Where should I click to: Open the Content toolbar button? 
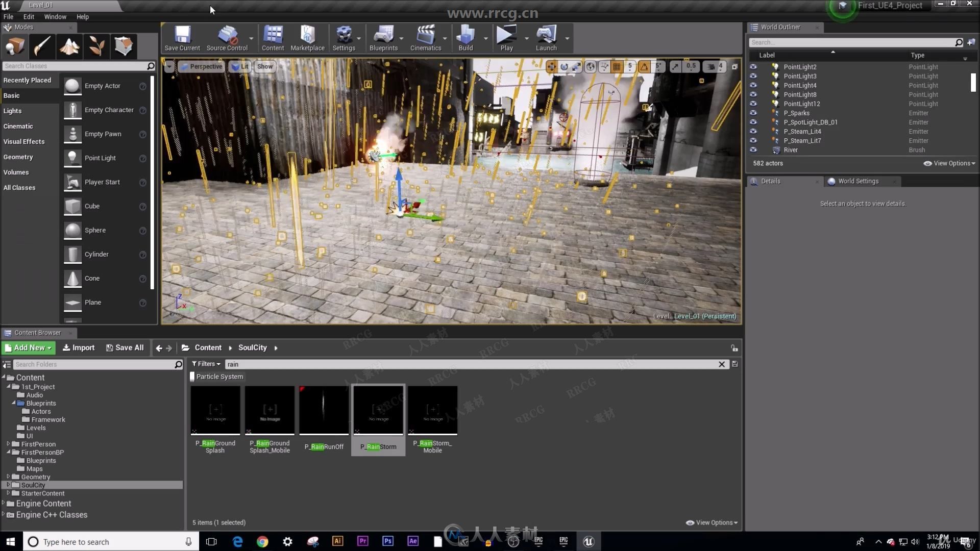point(273,38)
